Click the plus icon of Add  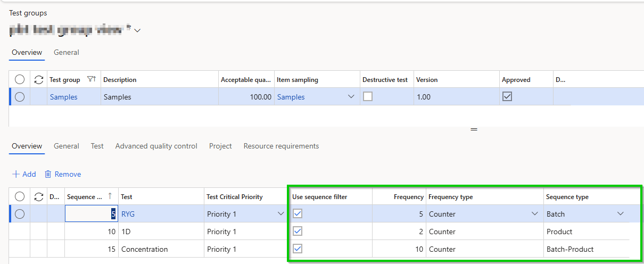pyautogui.click(x=15, y=174)
